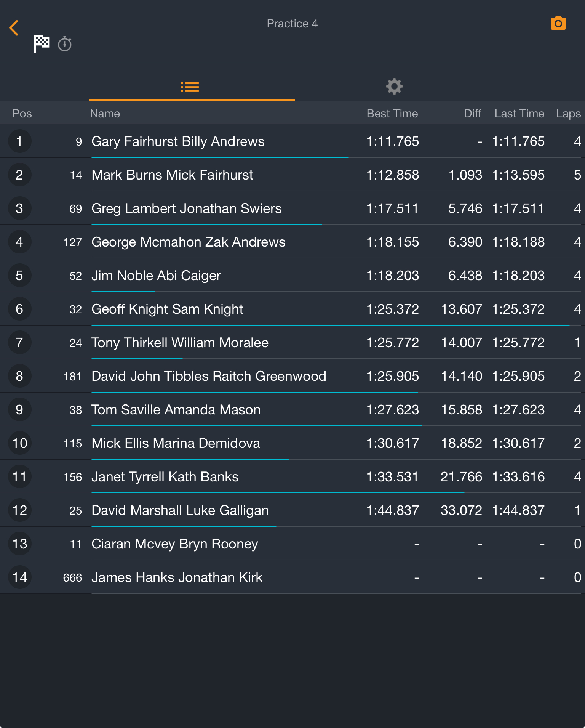This screenshot has width=585, height=728.
Task: Tap the Practice 4 title
Action: (x=292, y=24)
